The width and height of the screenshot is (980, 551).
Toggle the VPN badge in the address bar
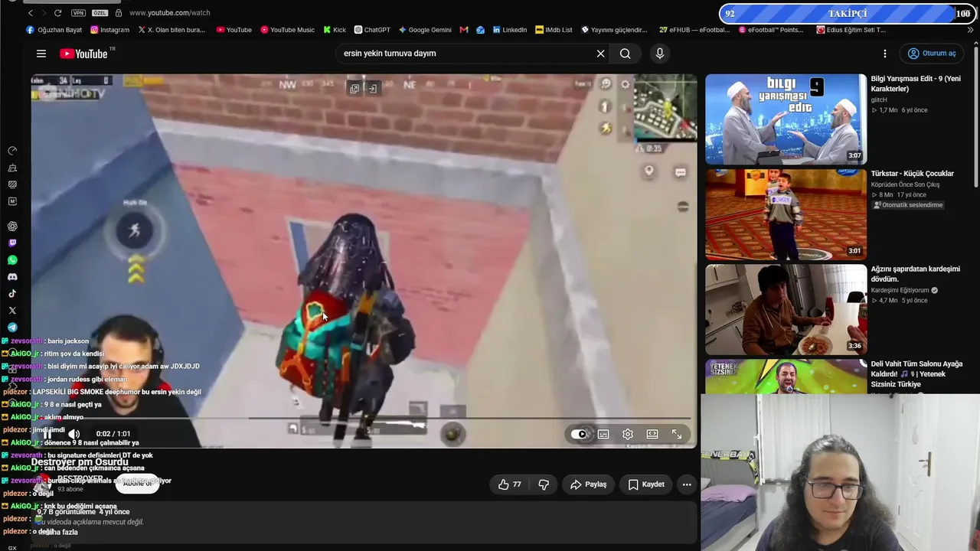click(x=78, y=13)
